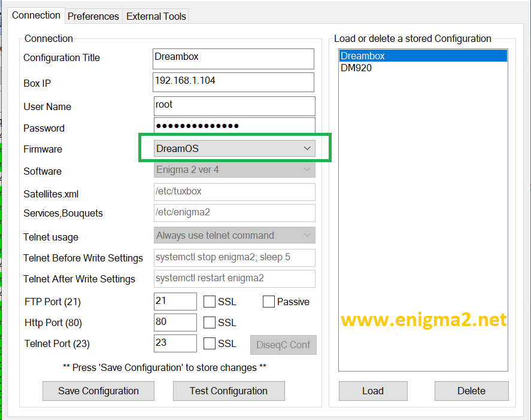Click Test Configuration button
This screenshot has height=420, width=531.
229,391
